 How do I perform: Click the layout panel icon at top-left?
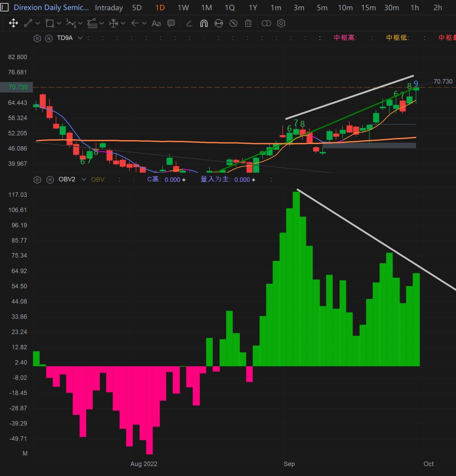(x=4, y=7)
